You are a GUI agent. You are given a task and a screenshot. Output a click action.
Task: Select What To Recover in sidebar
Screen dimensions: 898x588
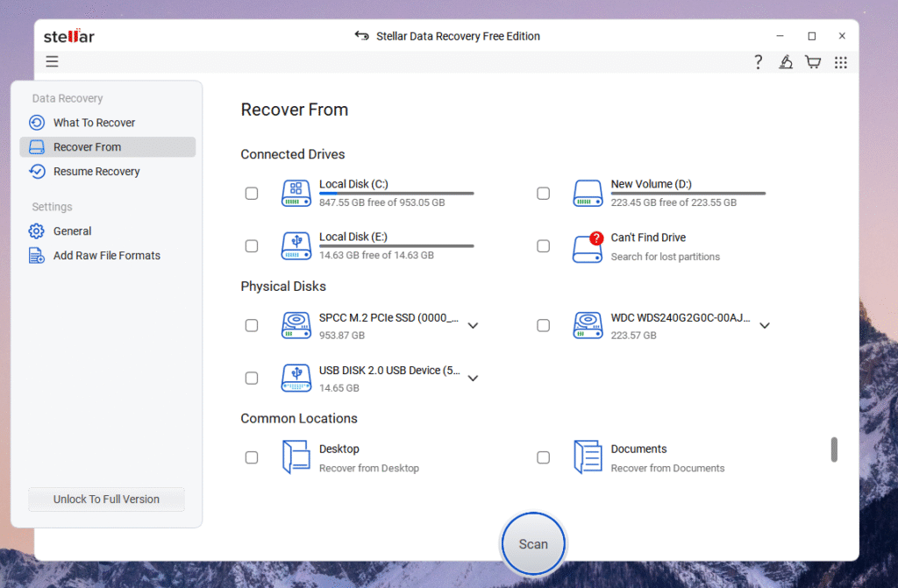[x=94, y=123]
